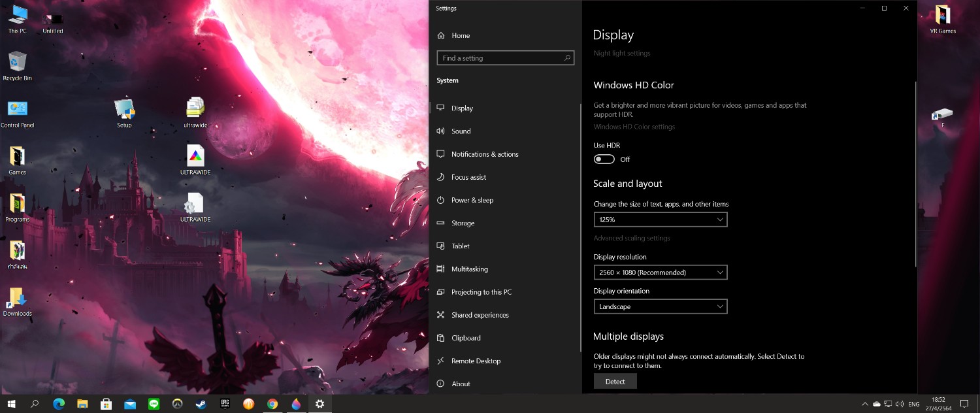This screenshot has width=980, height=413.
Task: Open OneDrive cloud icon in system tray
Action: tap(877, 404)
